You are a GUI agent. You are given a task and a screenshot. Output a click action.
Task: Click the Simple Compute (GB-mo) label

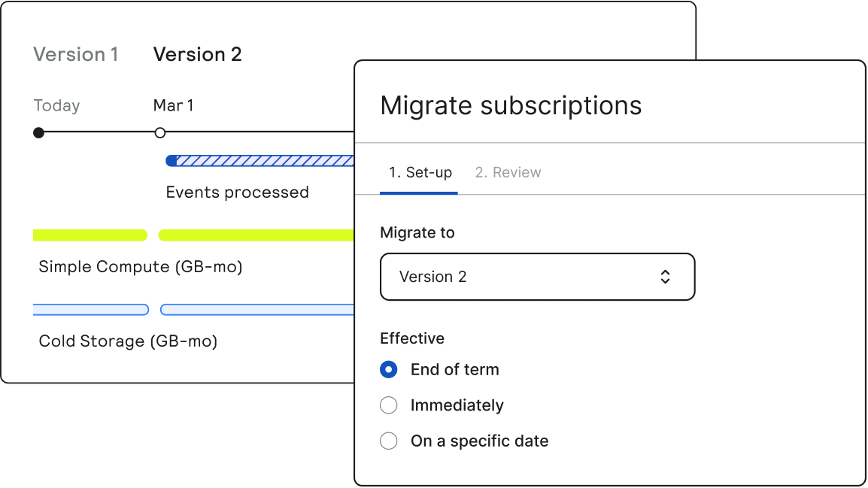point(140,267)
